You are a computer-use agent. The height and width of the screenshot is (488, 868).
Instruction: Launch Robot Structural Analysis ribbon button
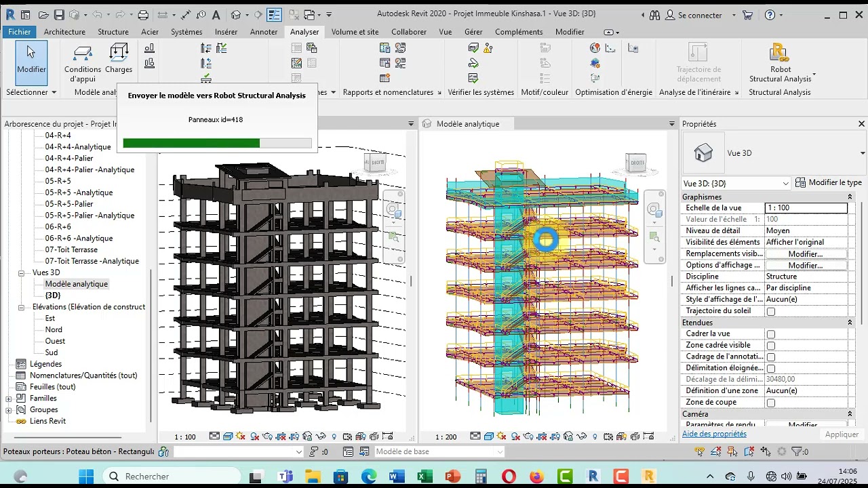click(781, 62)
